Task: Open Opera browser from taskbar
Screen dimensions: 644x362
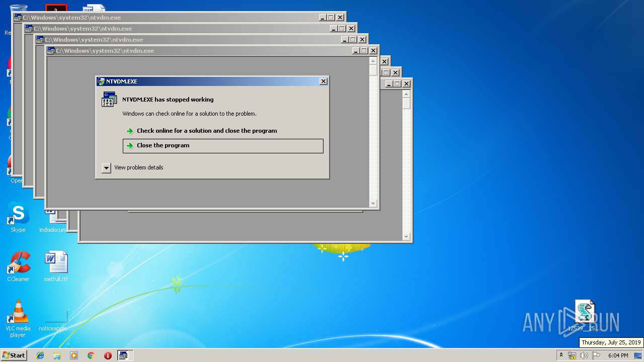Action: 108,355
